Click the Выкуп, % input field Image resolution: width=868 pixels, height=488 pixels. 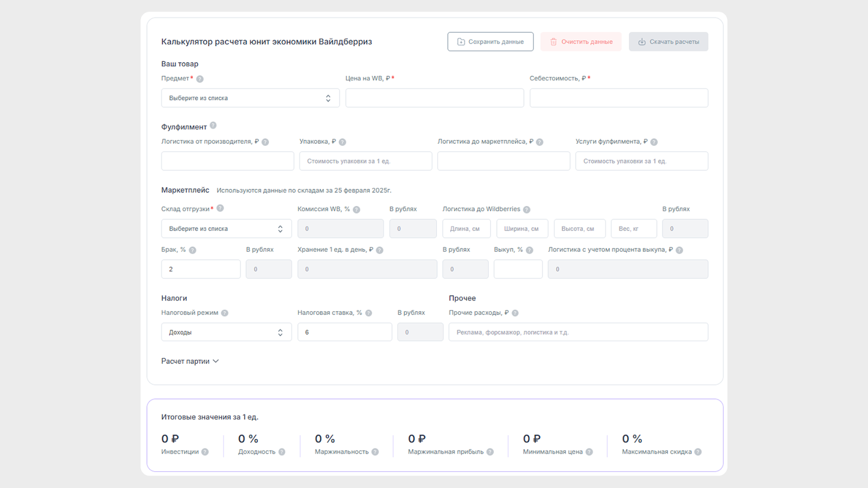(518, 269)
